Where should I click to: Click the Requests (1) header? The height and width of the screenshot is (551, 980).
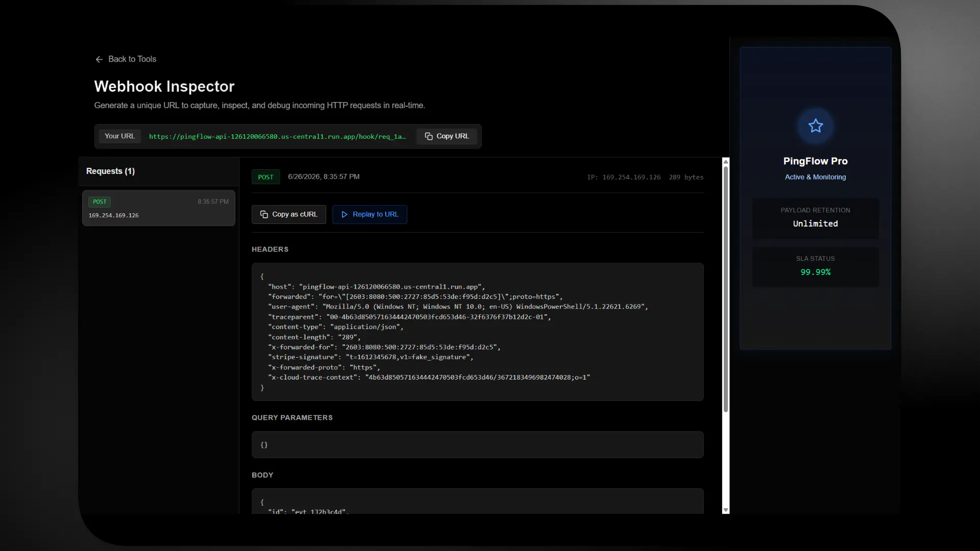click(x=110, y=171)
